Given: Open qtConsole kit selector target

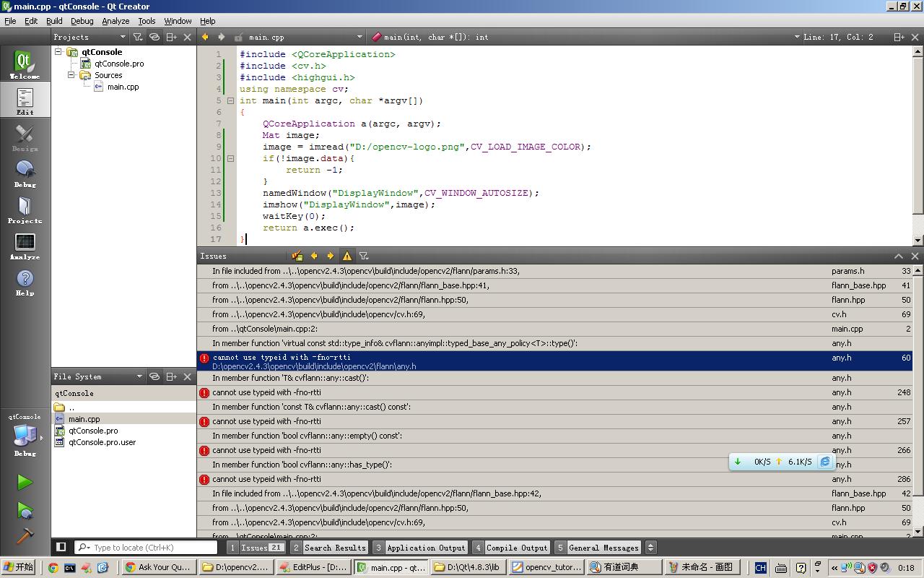Looking at the screenshot, I should pyautogui.click(x=25, y=436).
